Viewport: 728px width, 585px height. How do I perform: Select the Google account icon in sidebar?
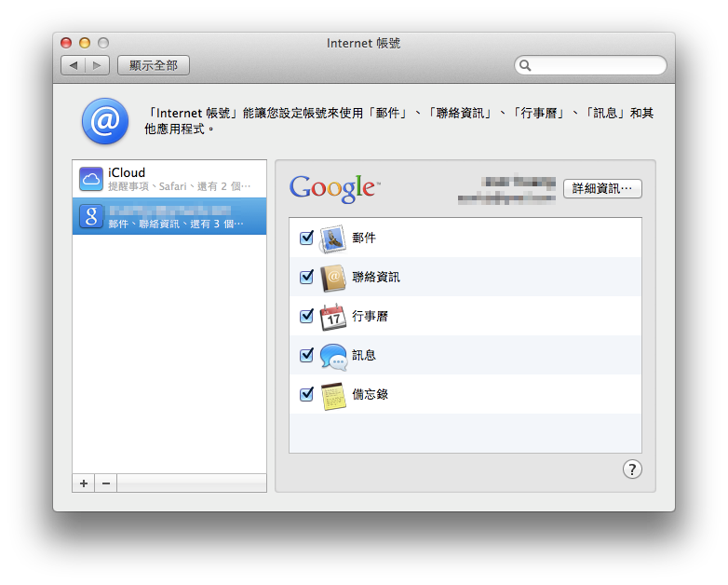tap(91, 216)
